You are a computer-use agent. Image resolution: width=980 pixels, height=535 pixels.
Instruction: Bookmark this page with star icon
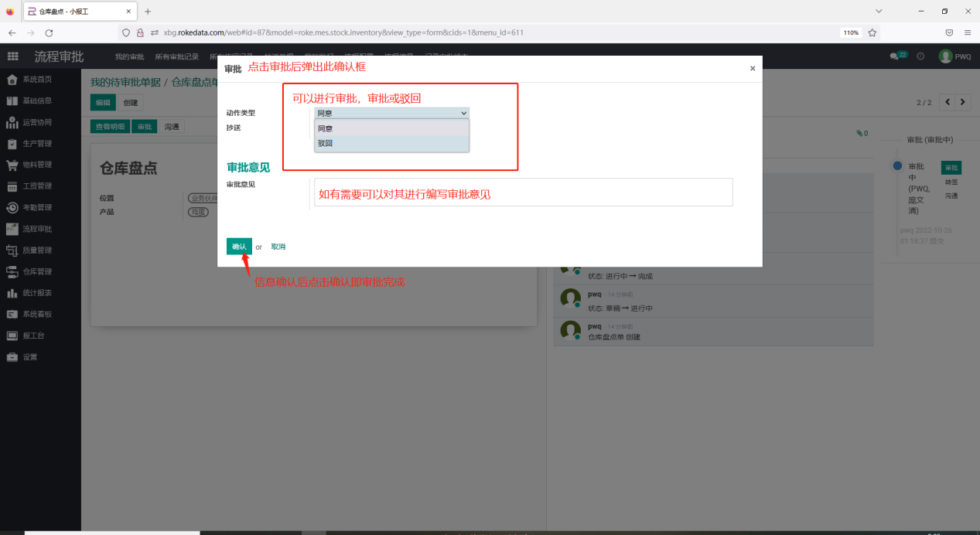[872, 33]
